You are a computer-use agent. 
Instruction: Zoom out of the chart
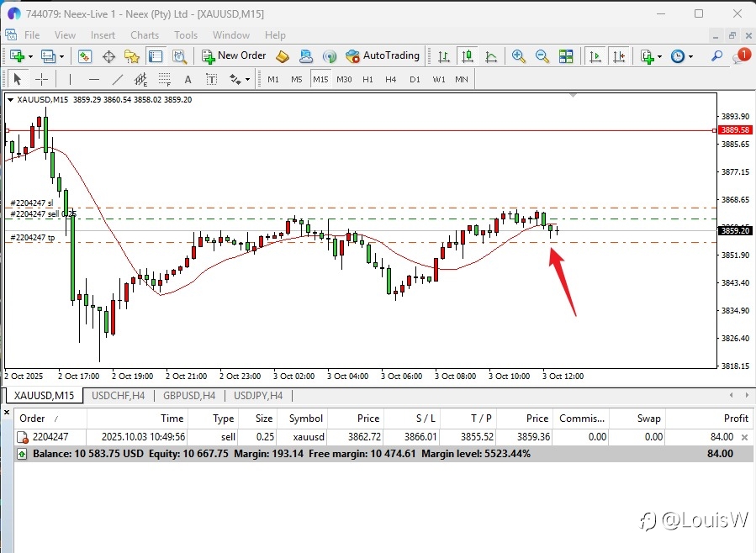point(542,56)
